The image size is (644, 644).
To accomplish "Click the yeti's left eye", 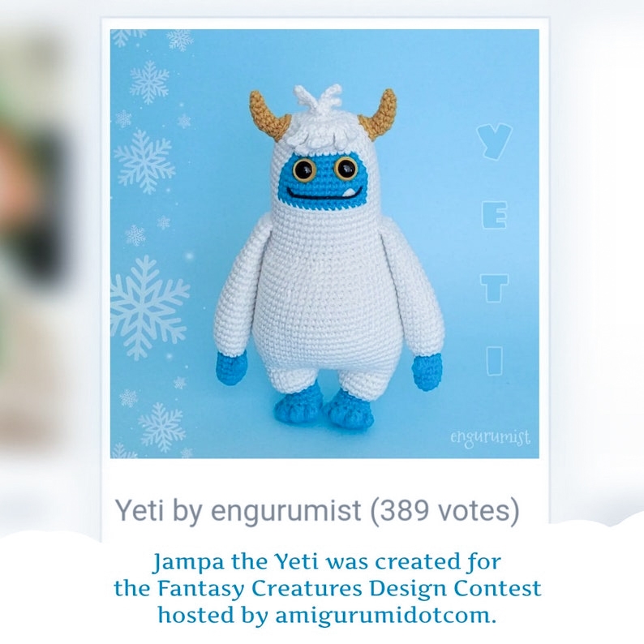I will pyautogui.click(x=304, y=170).
